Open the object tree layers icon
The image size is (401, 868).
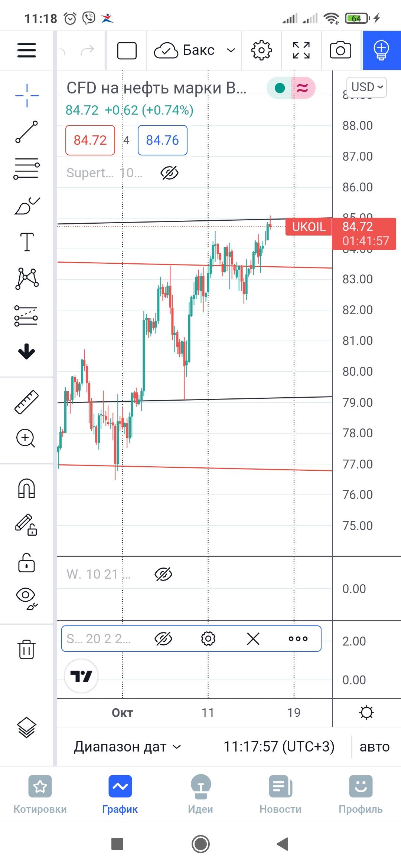26,727
